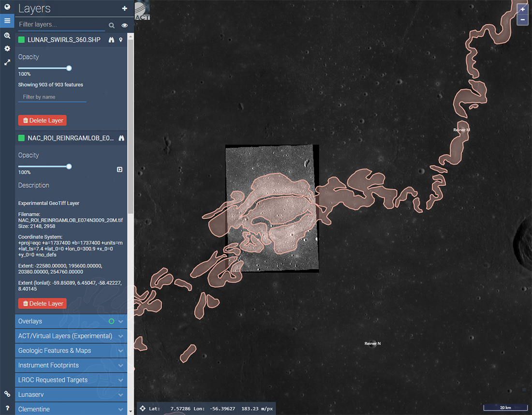This screenshot has height=415, width=532.
Task: Click the 'Showing 903 of 903 features' text
Action: (x=51, y=85)
